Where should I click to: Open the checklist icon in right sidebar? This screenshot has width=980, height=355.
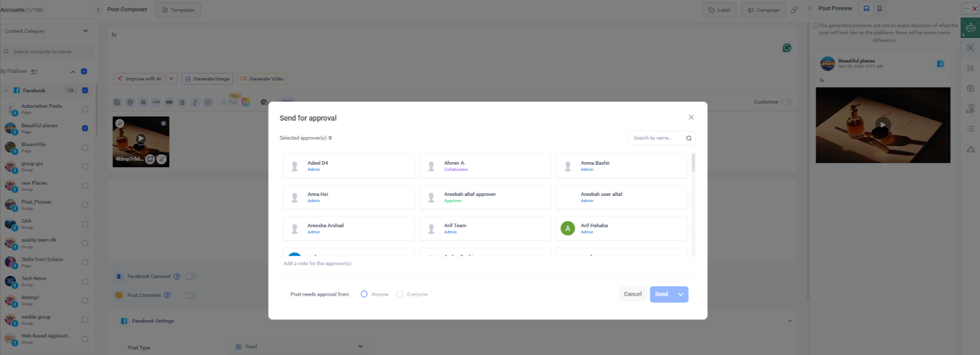(x=971, y=68)
